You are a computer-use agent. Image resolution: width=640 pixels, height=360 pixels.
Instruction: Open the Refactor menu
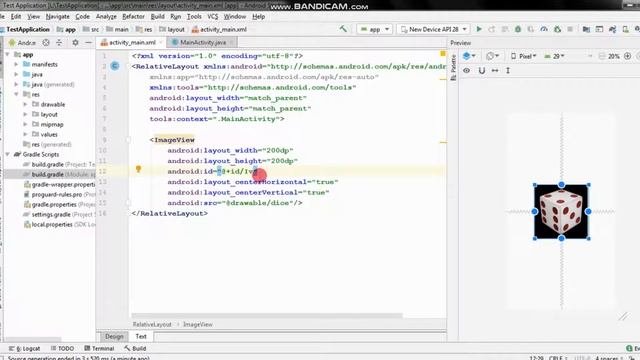133,16
